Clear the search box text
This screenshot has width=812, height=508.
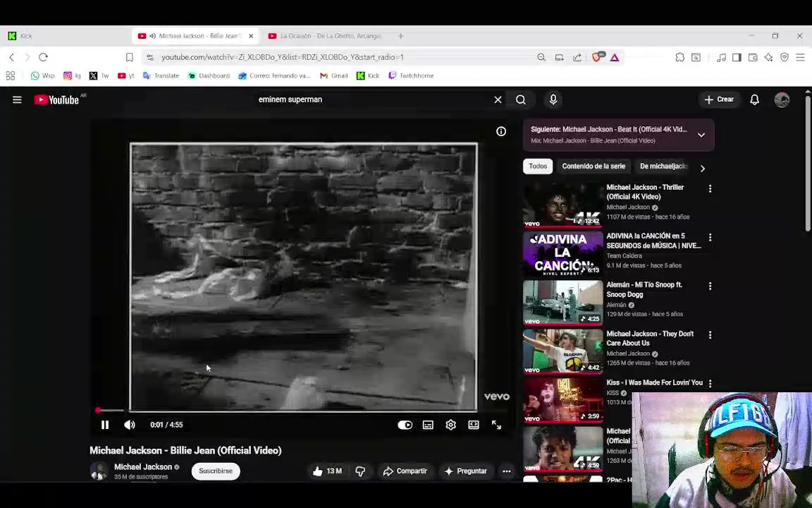click(x=498, y=99)
